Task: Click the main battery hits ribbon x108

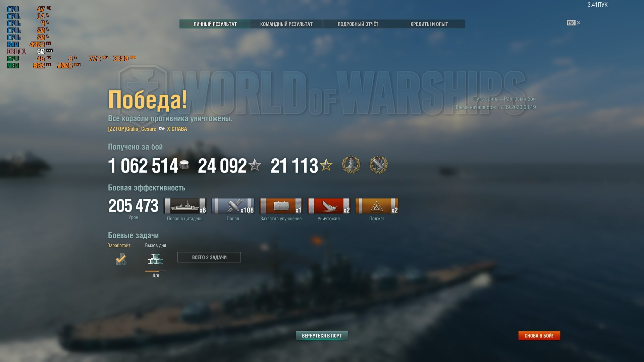Action: 233,206
